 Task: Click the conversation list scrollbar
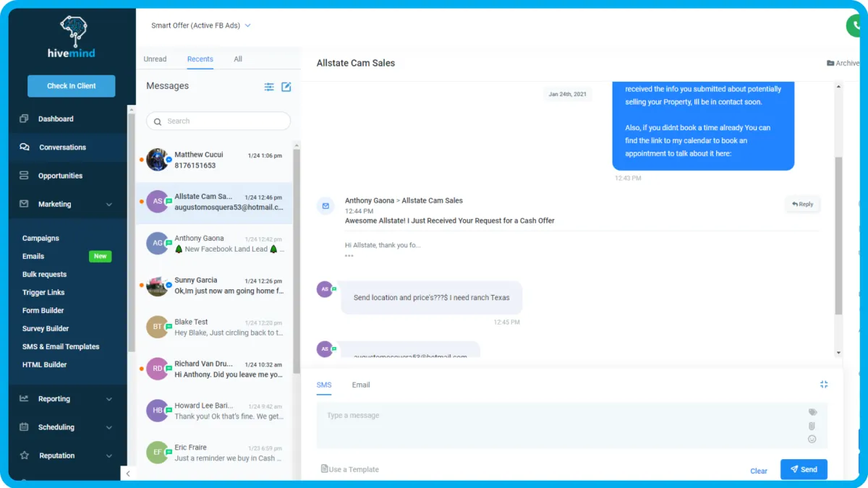[x=297, y=260]
